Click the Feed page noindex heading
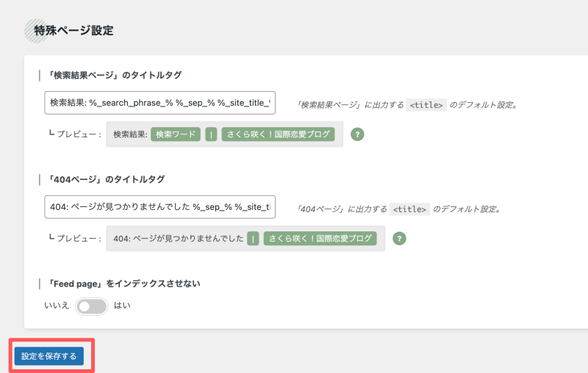The width and height of the screenshot is (588, 373). [123, 283]
